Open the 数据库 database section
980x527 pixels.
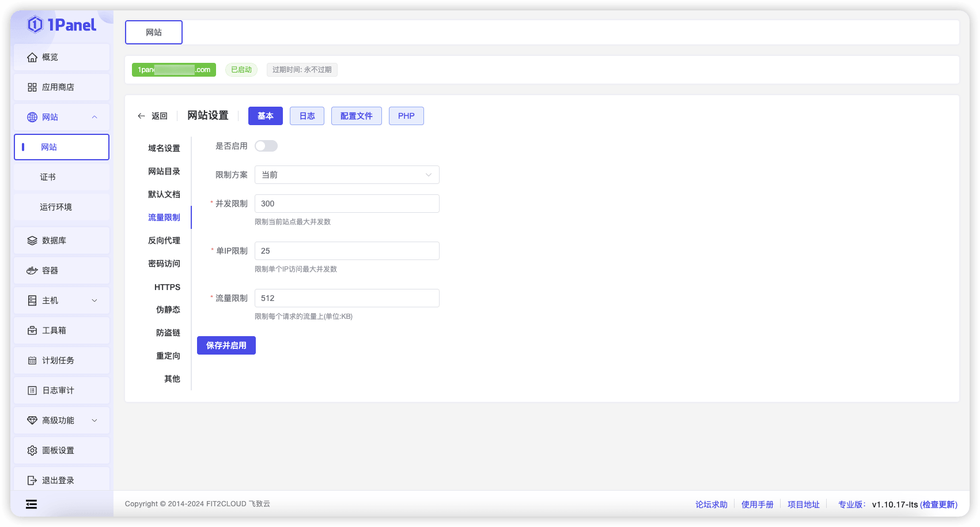coord(53,240)
